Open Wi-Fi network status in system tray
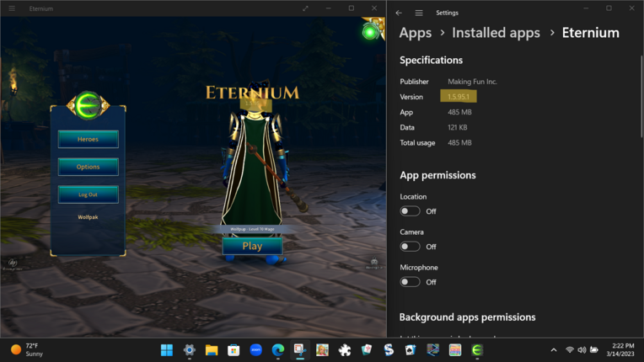The height and width of the screenshot is (362, 644). pyautogui.click(x=570, y=349)
